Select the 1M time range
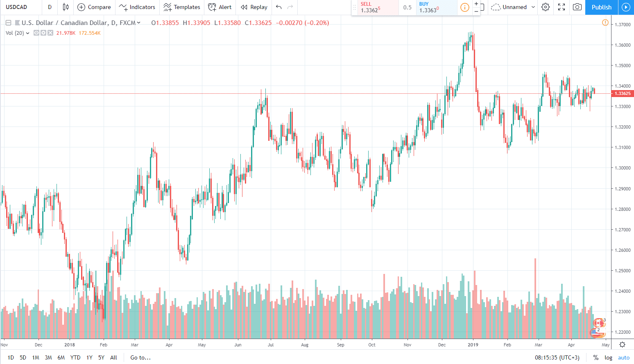634x364 pixels. pos(36,357)
